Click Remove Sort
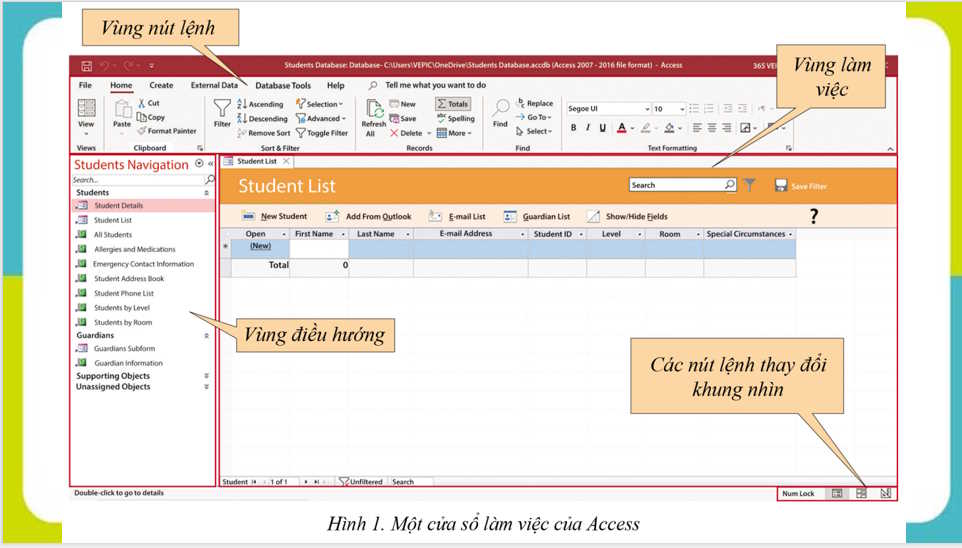Screen dimensions: 962x548 (x=264, y=133)
